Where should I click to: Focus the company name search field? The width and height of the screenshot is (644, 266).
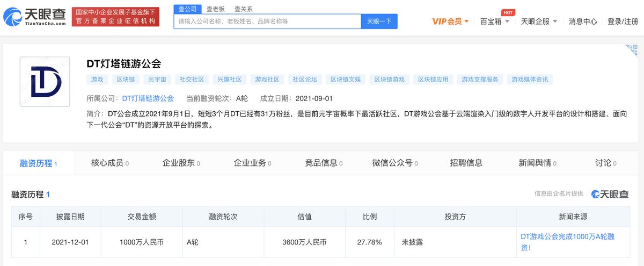[x=267, y=21]
